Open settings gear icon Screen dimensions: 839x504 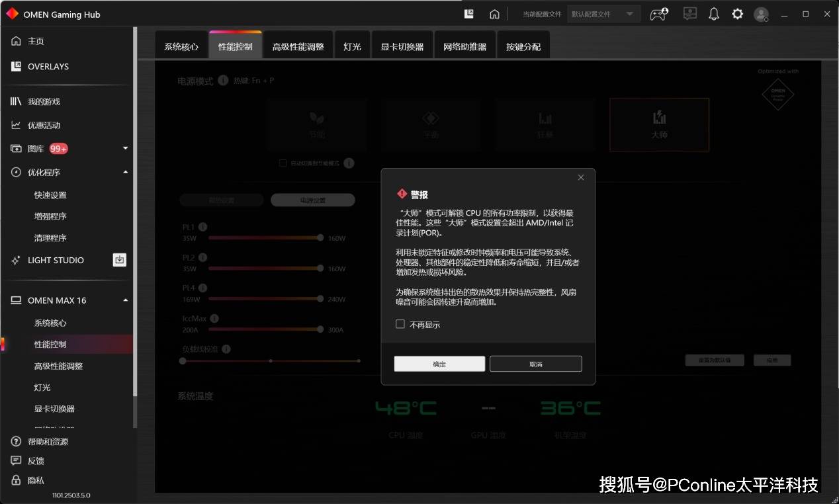737,14
